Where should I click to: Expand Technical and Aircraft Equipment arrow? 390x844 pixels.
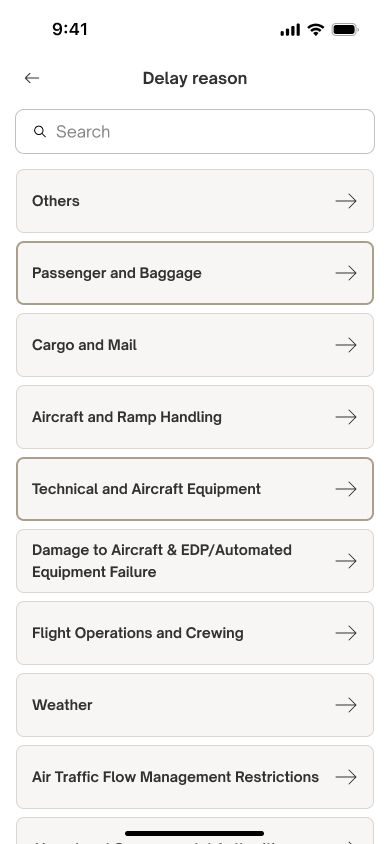pos(346,489)
